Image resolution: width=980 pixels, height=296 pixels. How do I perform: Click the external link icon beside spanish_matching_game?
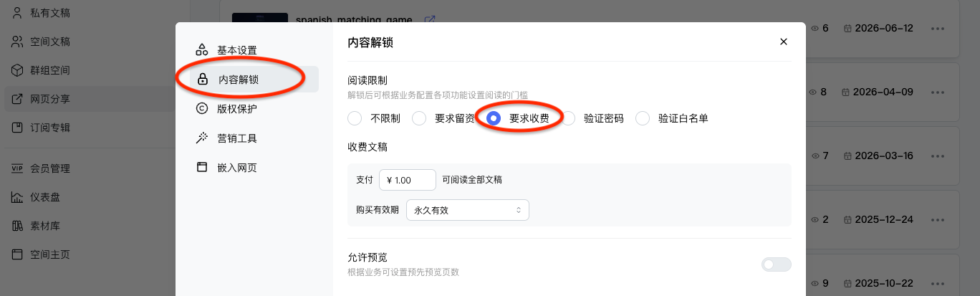[x=430, y=20]
